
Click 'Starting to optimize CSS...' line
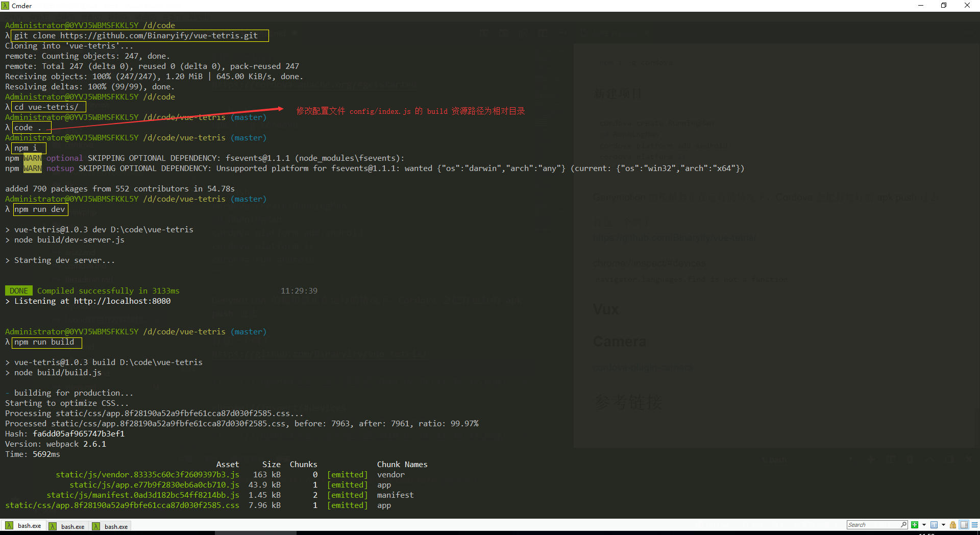click(x=67, y=403)
